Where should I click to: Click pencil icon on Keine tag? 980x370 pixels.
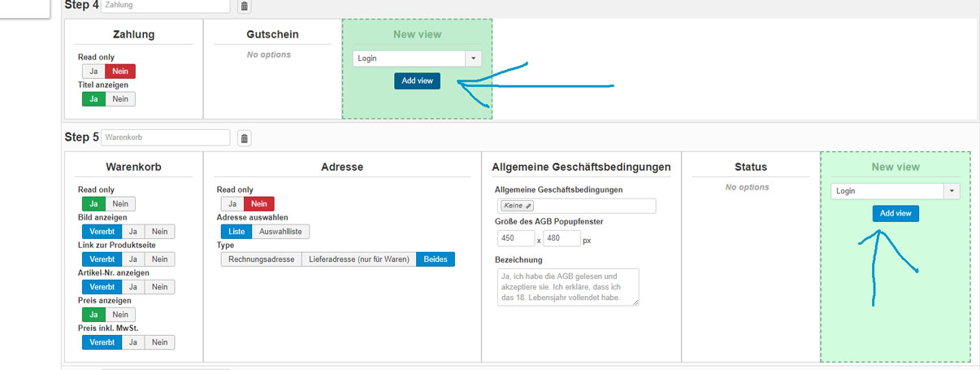528,206
